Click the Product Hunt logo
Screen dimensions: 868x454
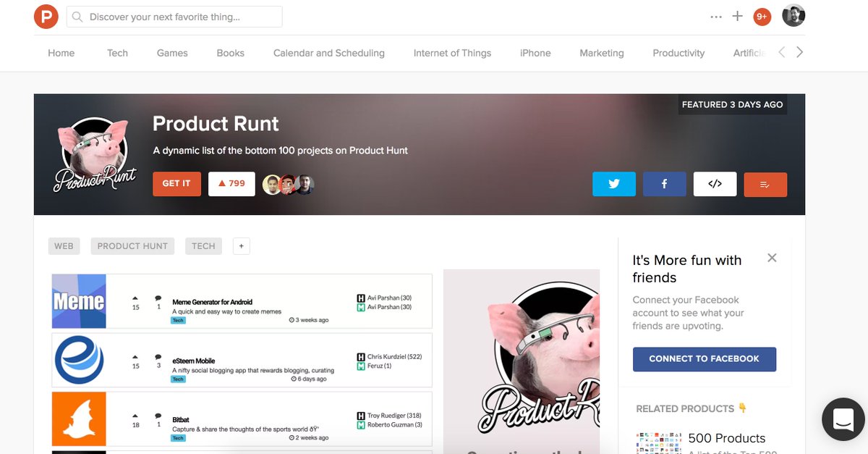pos(46,16)
